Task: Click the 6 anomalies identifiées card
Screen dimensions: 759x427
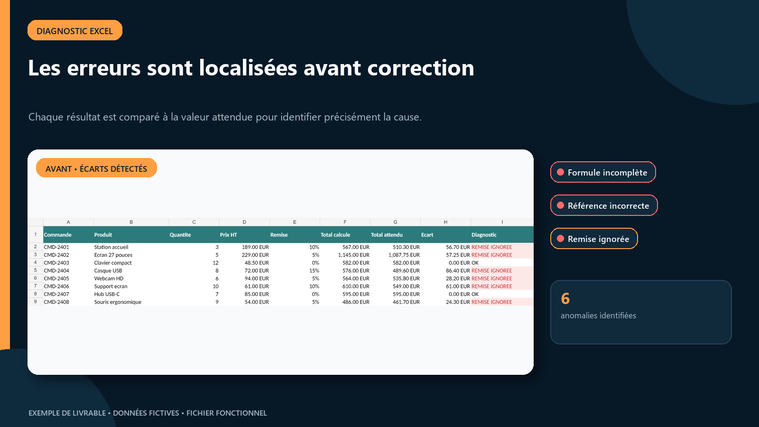Action: pos(641,312)
